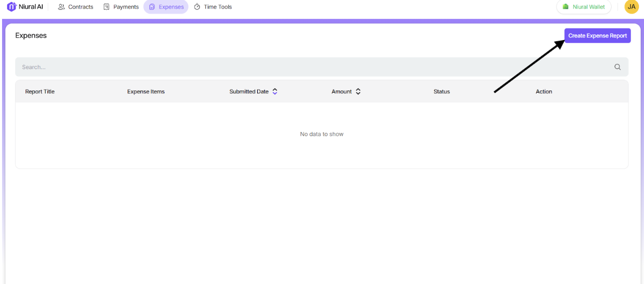Click the Submitted Date column header
The width and height of the screenshot is (644, 284).
point(249,92)
